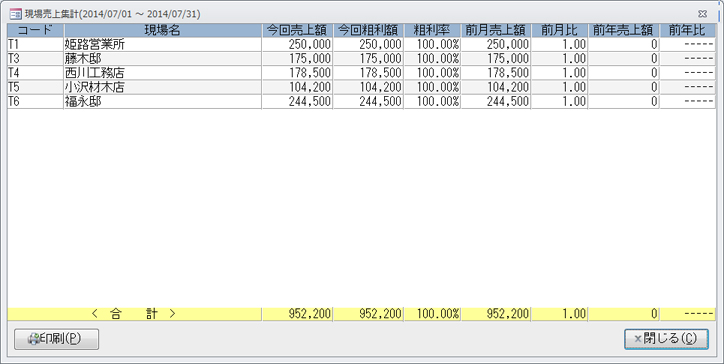The height and width of the screenshot is (364, 724).
Task: Click 前年売上額 0 in the 藤木邸 row
Action: pyautogui.click(x=623, y=59)
